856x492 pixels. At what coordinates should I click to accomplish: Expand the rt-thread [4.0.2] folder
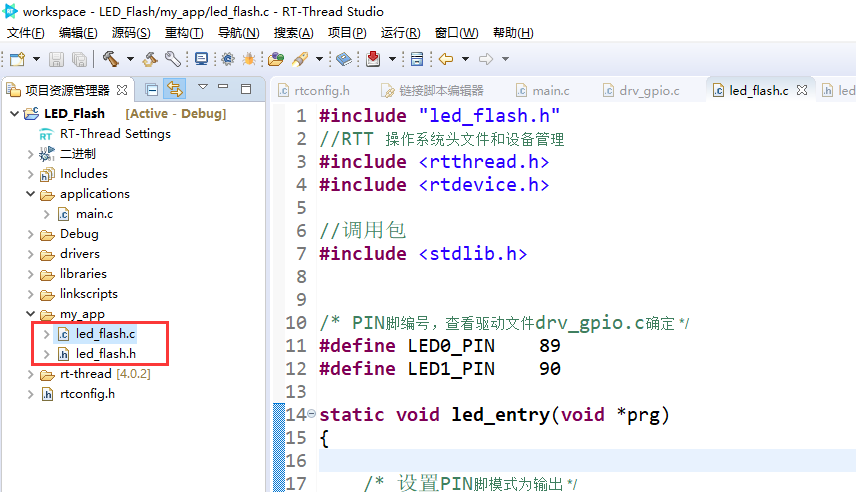[31, 375]
